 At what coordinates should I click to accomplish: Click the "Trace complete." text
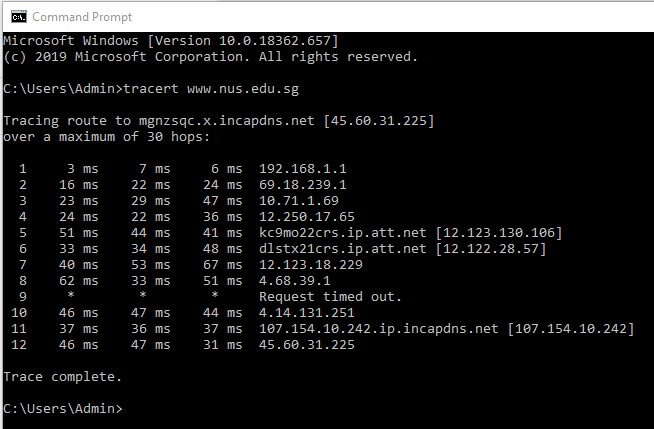click(x=62, y=377)
